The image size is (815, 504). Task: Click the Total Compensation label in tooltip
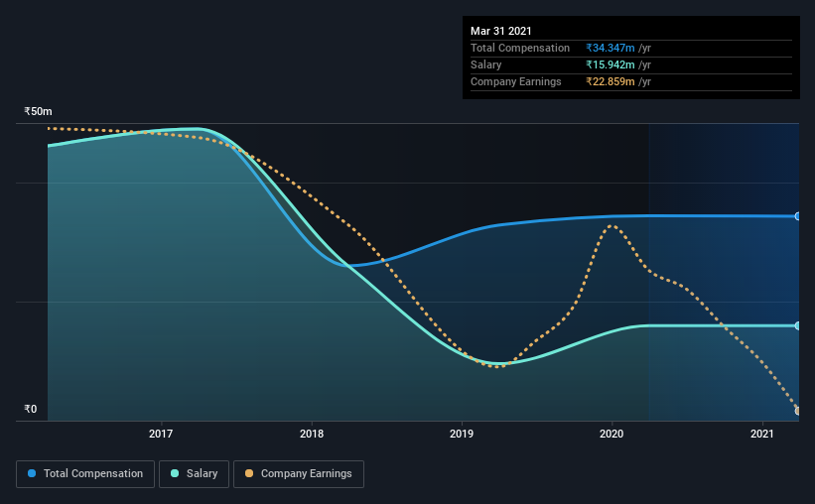point(520,48)
